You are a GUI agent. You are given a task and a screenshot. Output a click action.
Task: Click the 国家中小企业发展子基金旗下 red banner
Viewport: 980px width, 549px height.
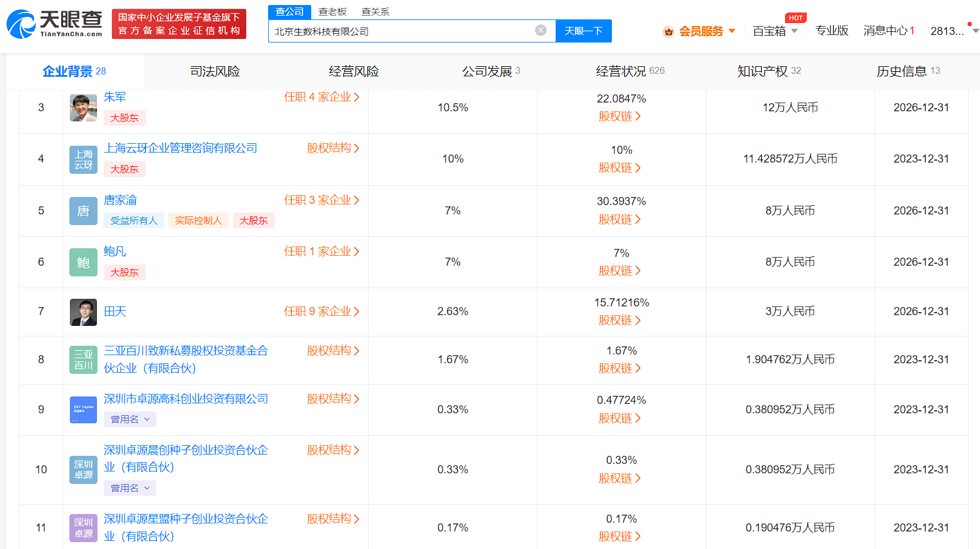pos(179,24)
